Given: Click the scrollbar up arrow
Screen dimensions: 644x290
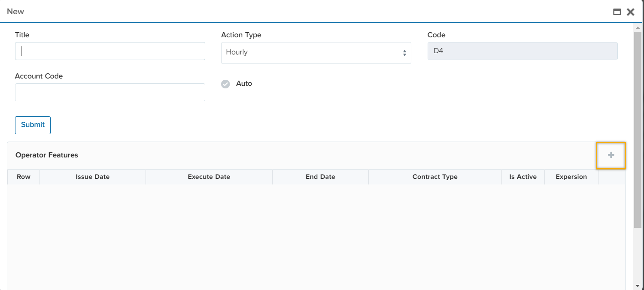Looking at the screenshot, I should tap(638, 27).
